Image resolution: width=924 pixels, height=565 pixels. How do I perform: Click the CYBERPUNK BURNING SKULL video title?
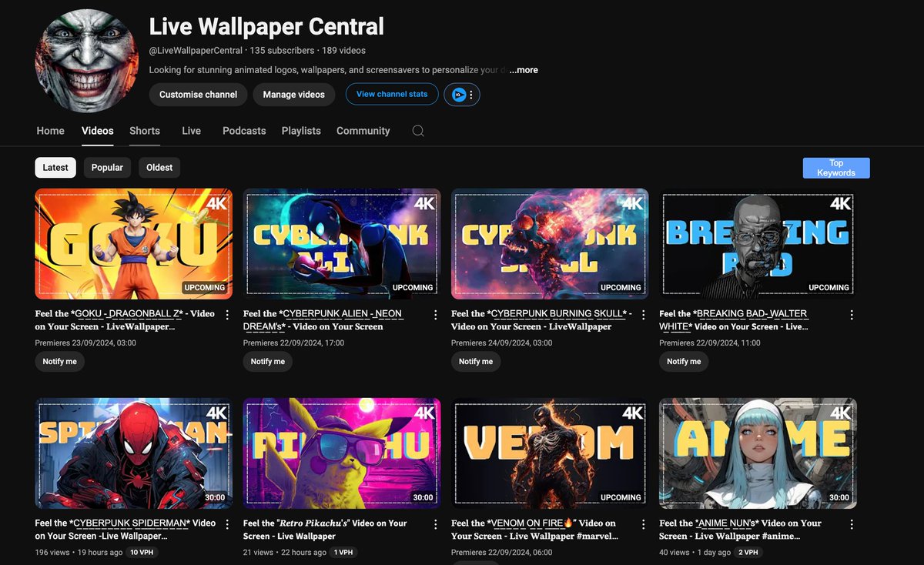[541, 320]
